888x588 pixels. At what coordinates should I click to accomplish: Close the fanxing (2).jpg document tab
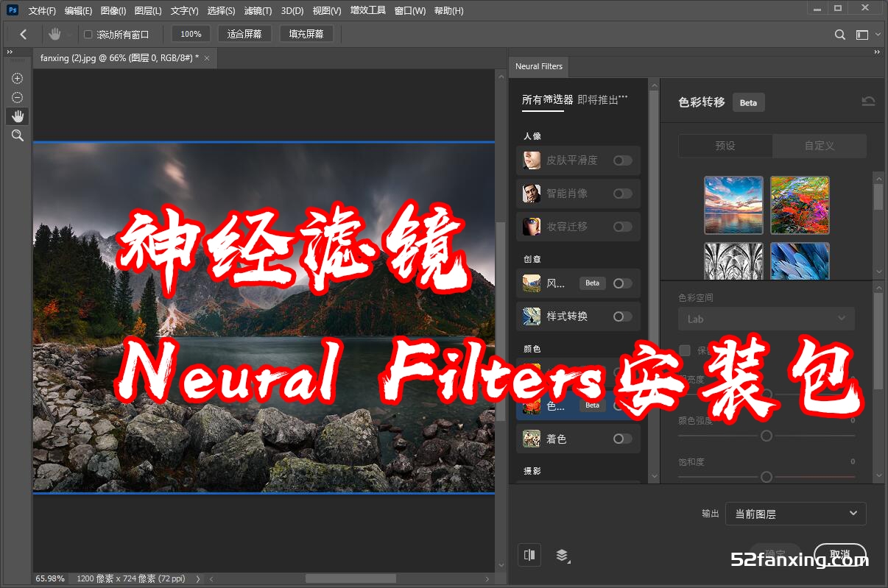[207, 57]
